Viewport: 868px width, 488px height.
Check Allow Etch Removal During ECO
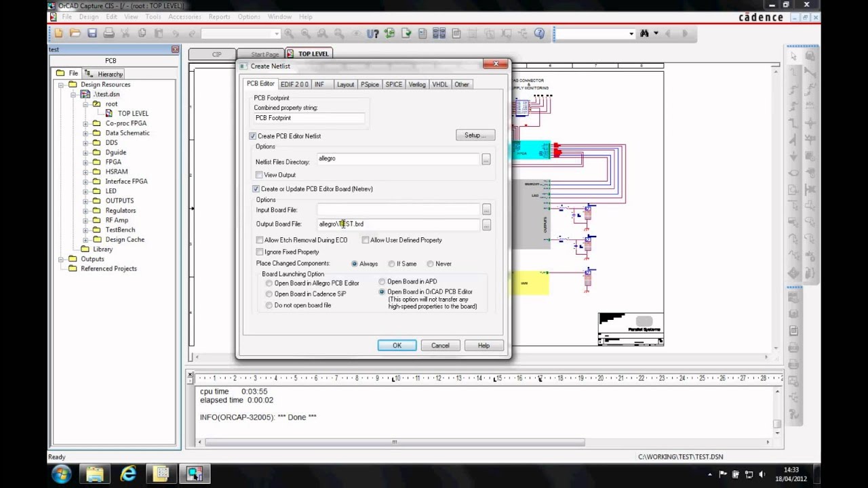[x=260, y=240]
